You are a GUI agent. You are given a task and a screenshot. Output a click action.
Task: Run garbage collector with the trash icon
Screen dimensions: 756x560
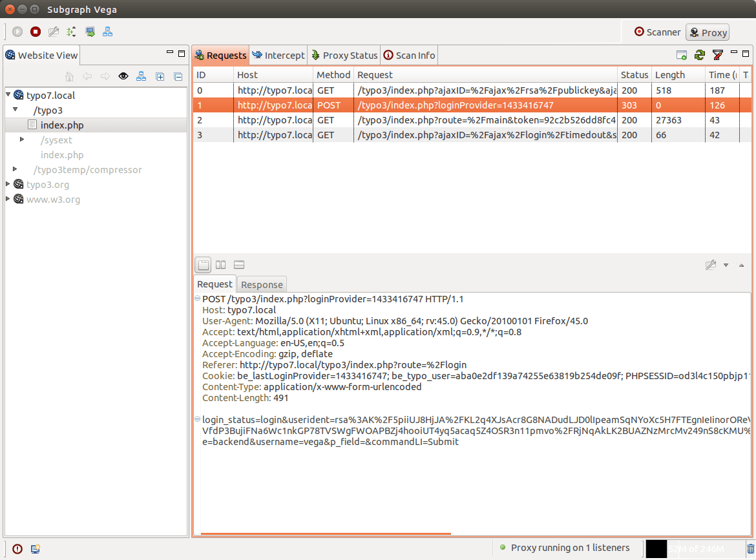[751, 549]
